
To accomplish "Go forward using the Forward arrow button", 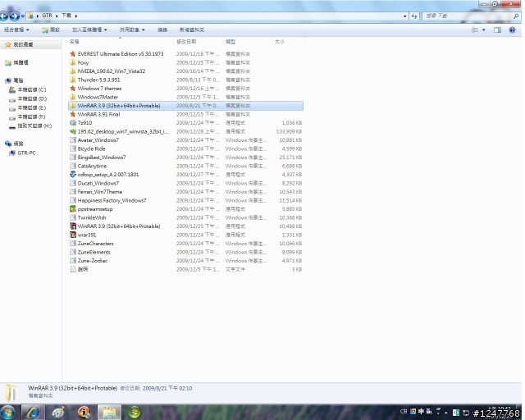I will tap(14, 16).
